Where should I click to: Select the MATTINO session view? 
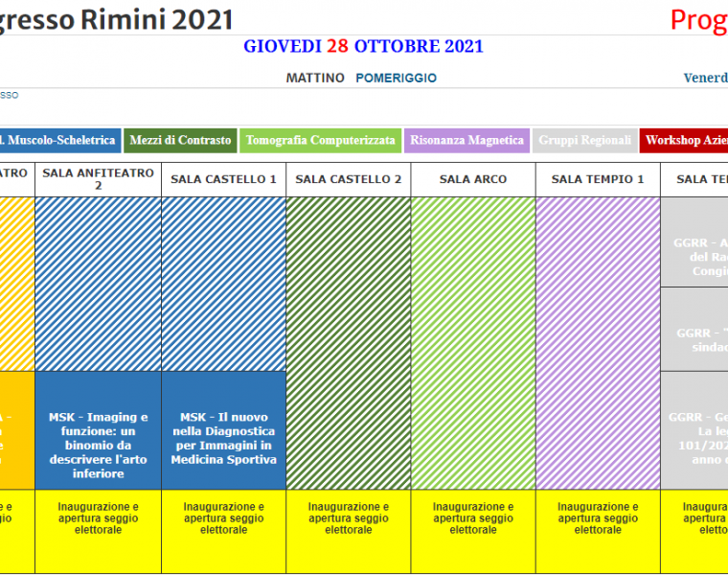coord(315,78)
